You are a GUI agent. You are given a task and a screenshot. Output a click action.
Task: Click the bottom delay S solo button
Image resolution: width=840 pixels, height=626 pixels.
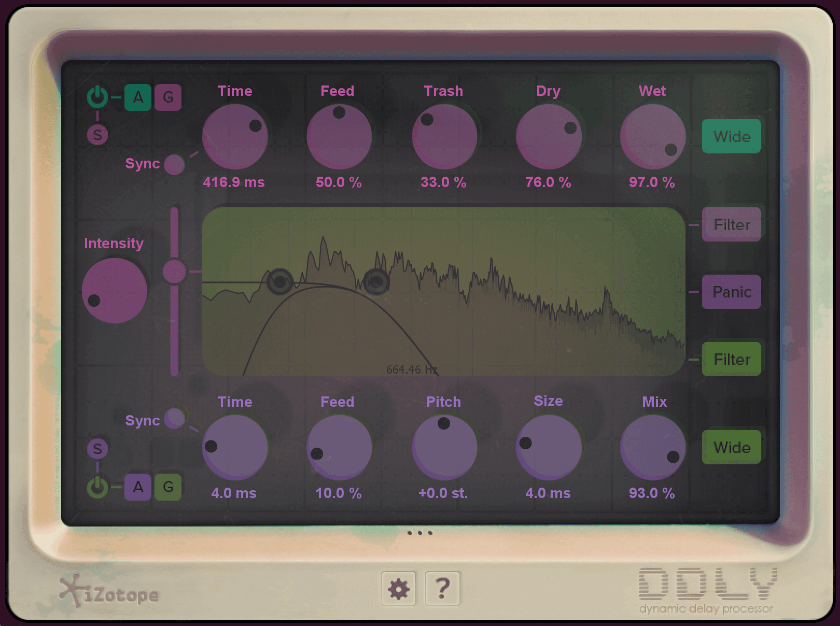pos(97,449)
